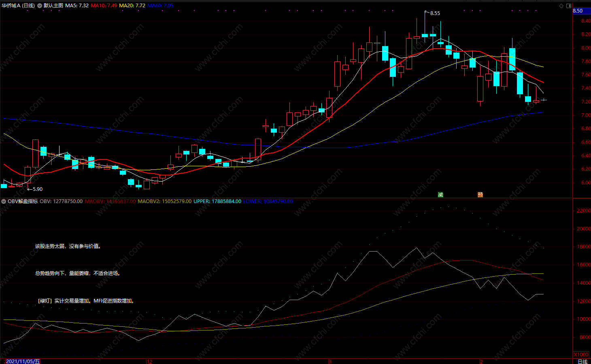Click the 默认主图 indicator label
Screen dimensions: 591x364
pos(53,6)
